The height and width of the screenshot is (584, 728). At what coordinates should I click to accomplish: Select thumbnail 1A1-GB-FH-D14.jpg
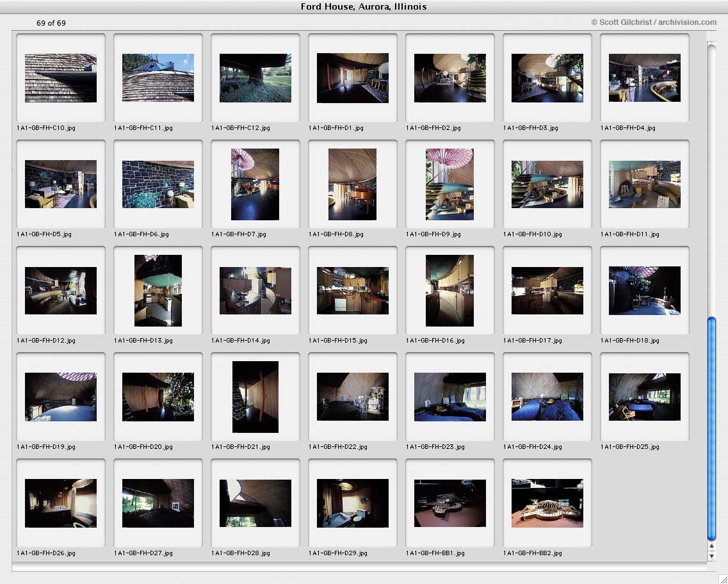tap(255, 291)
